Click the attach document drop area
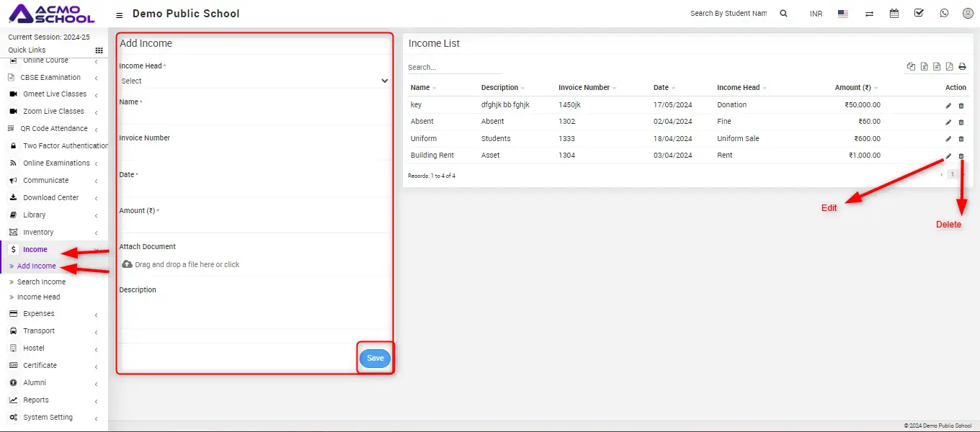The height and width of the screenshot is (432, 980). click(x=186, y=265)
